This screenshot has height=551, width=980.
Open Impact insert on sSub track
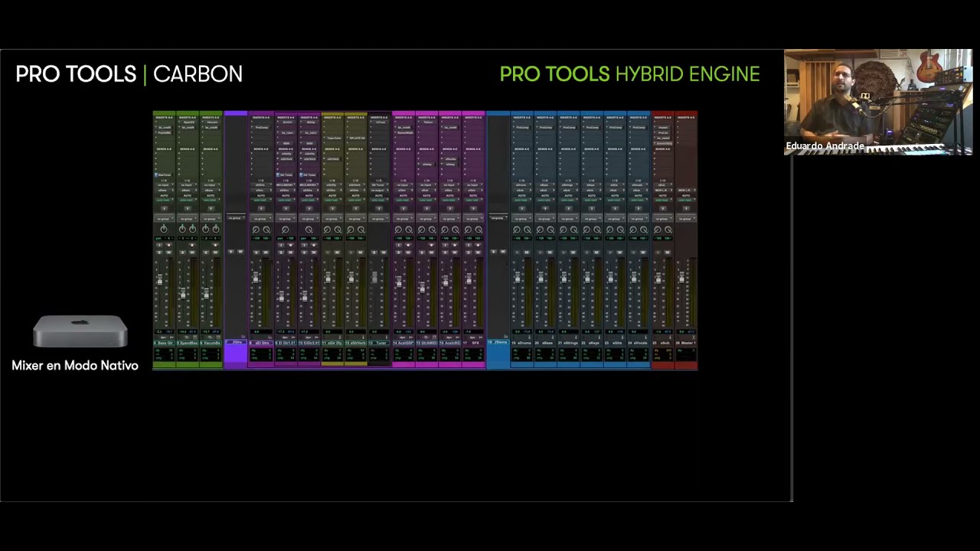663,127
